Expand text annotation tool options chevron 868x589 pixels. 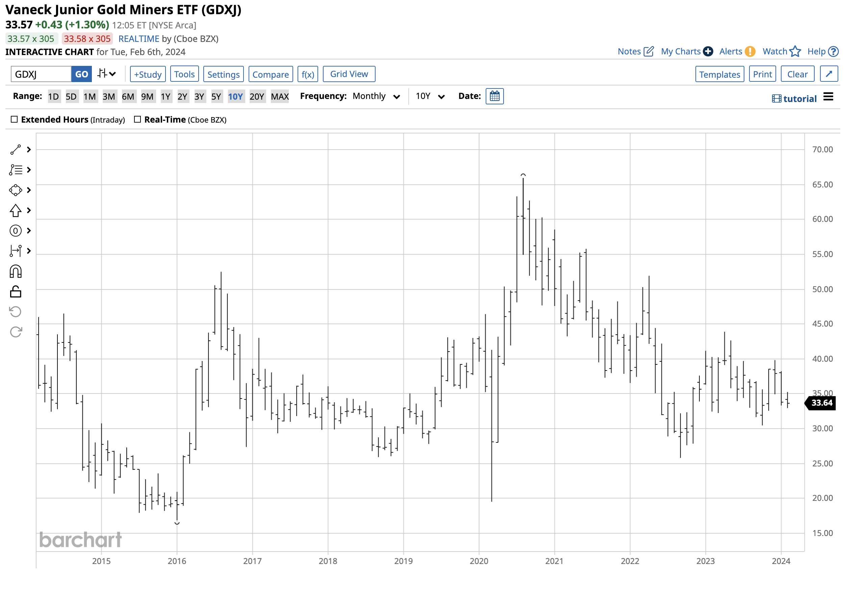pyautogui.click(x=29, y=170)
